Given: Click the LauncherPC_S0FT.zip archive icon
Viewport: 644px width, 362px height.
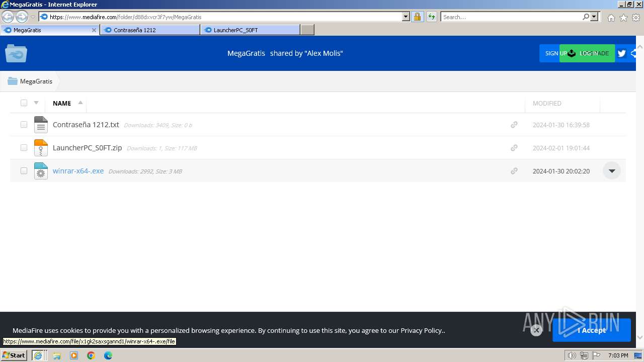Looking at the screenshot, I should point(41,148).
